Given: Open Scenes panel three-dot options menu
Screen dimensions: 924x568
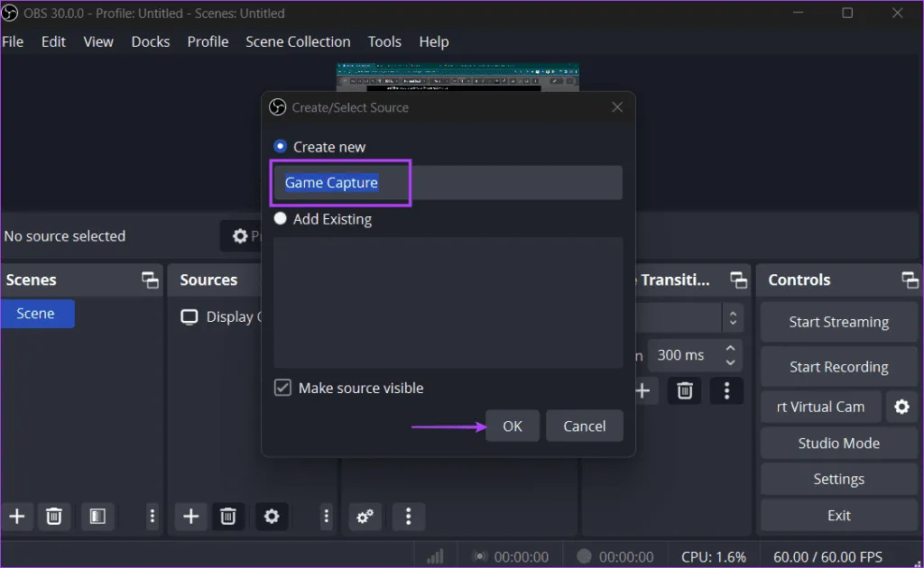Looking at the screenshot, I should click(152, 517).
